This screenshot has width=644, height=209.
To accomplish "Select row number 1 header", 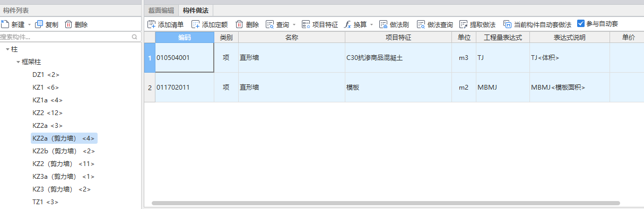I will (x=150, y=57).
